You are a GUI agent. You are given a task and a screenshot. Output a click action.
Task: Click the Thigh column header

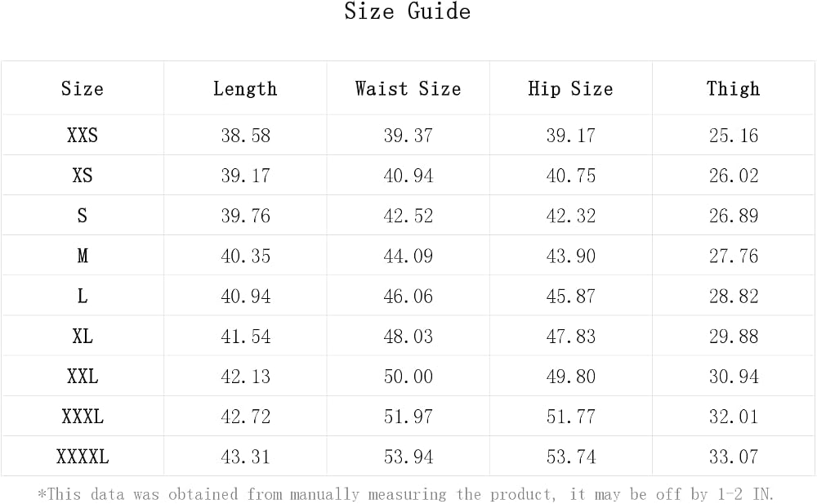[x=733, y=88]
